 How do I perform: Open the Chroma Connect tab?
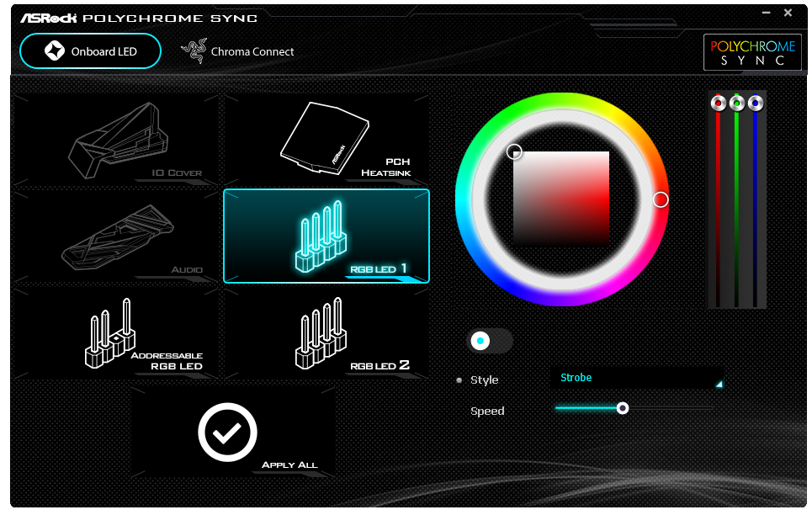coord(237,51)
